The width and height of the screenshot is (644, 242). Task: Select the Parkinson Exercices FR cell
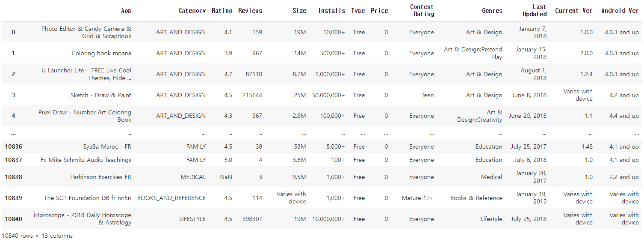[x=101, y=177]
